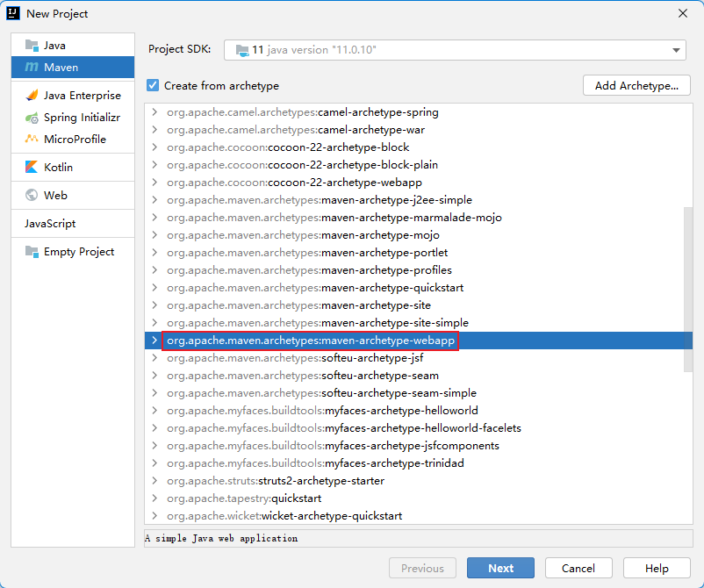Viewport: 704px width, 588px height.
Task: Click the Project SDK combo box field
Action: (455, 50)
